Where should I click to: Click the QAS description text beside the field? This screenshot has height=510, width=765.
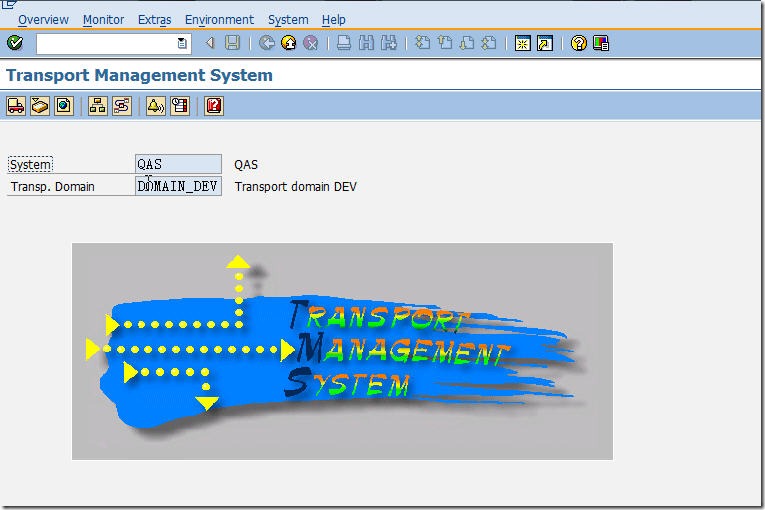click(246, 164)
